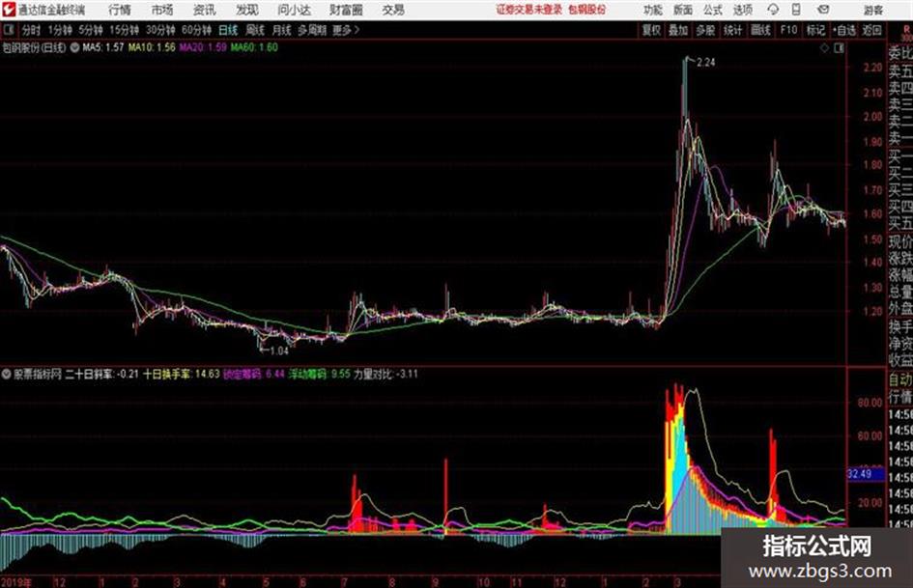Click the panel layout icon beside 分时
This screenshot has width=913, height=588.
click(9, 30)
